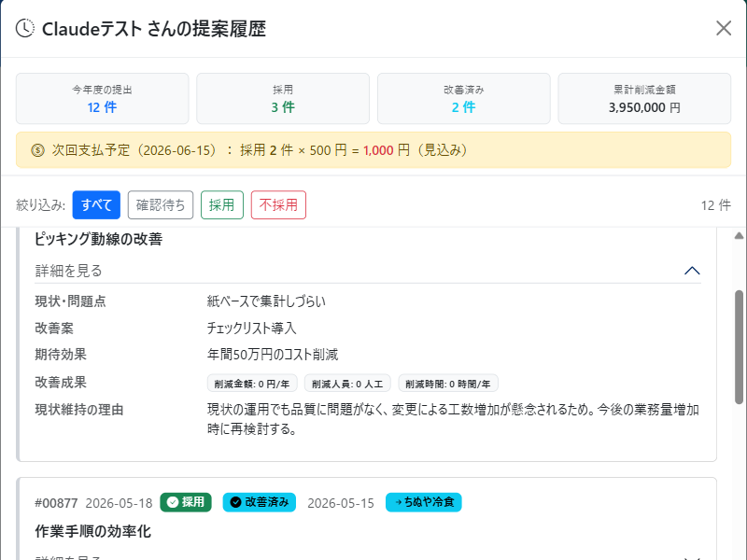Select the すべて filter
The image size is (747, 560).
pos(96,204)
